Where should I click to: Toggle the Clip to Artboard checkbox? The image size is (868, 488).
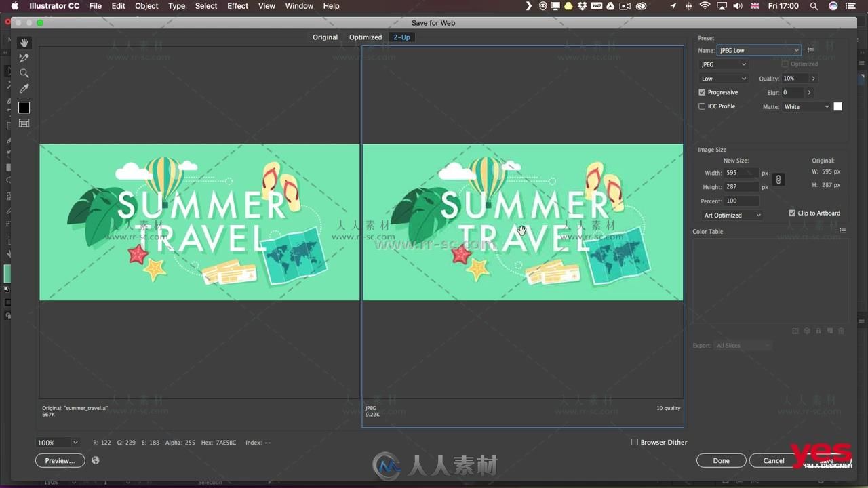pos(792,213)
